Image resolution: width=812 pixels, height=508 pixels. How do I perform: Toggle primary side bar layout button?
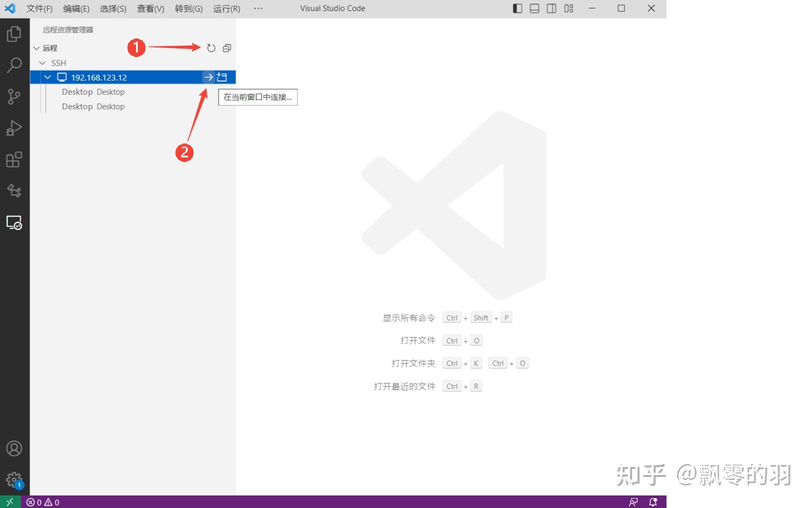(x=517, y=8)
